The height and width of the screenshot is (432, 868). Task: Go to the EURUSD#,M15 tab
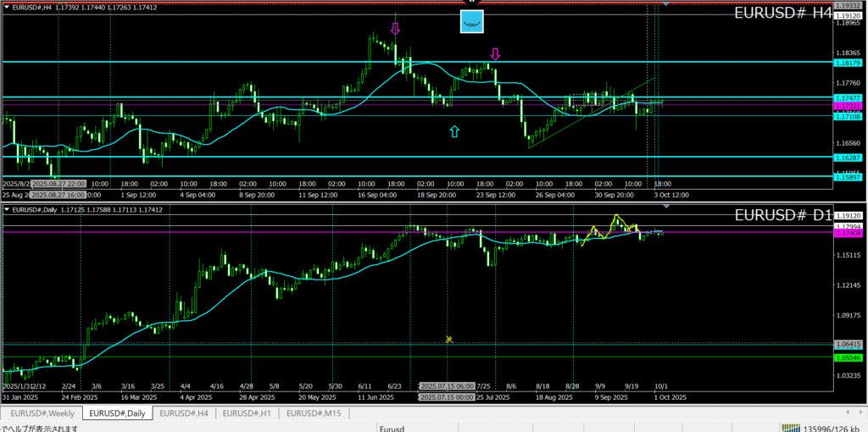[x=312, y=413]
